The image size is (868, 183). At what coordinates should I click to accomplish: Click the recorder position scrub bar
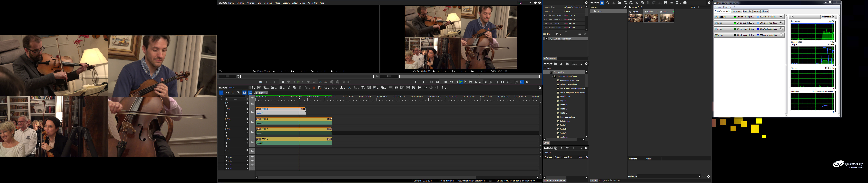[469, 76]
